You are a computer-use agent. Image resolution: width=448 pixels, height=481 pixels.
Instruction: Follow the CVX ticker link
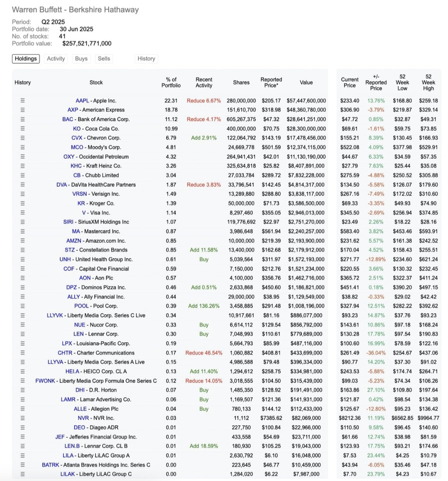coord(77,138)
